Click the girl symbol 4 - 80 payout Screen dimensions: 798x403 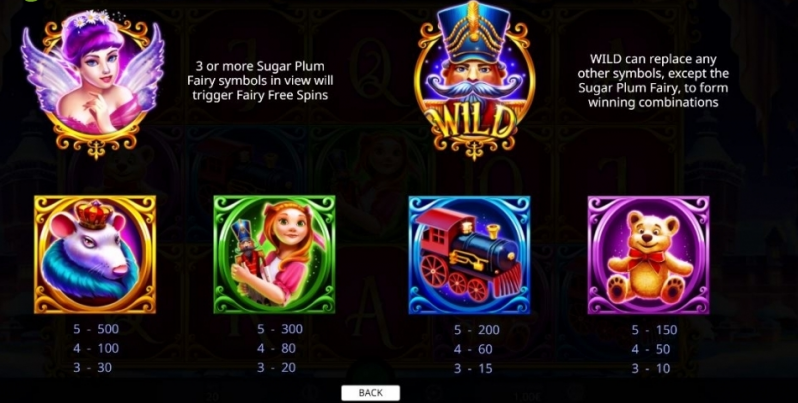tap(276, 348)
